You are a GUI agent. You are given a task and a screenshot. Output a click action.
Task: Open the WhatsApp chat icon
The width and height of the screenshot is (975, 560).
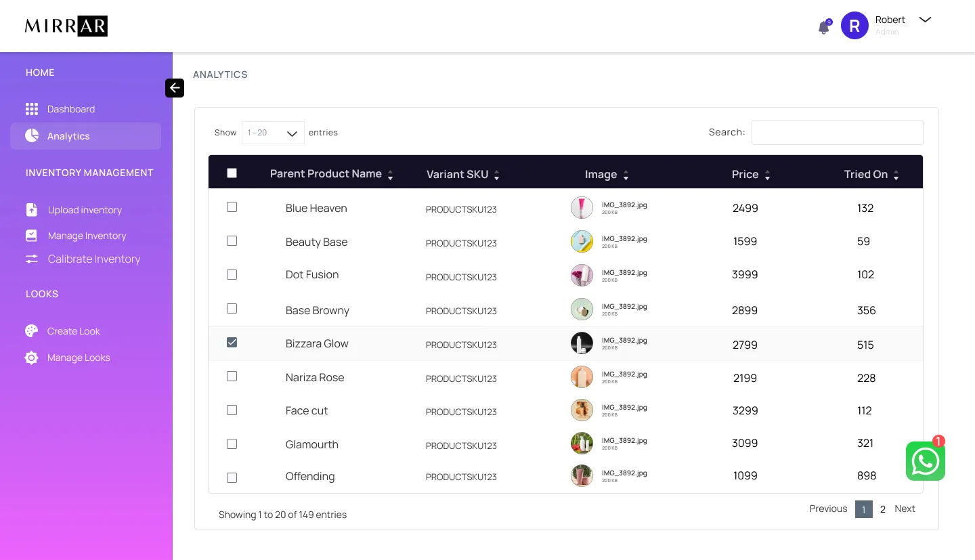(x=925, y=462)
